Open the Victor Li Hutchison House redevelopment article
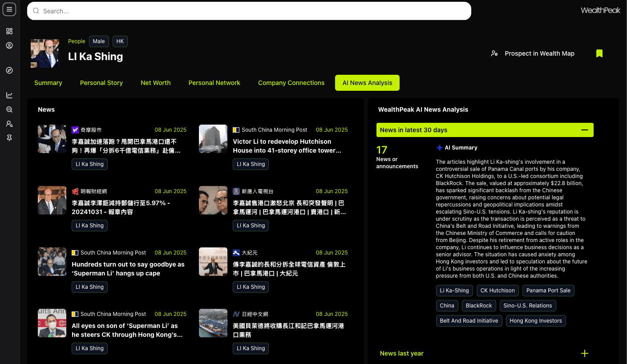 pyautogui.click(x=287, y=146)
